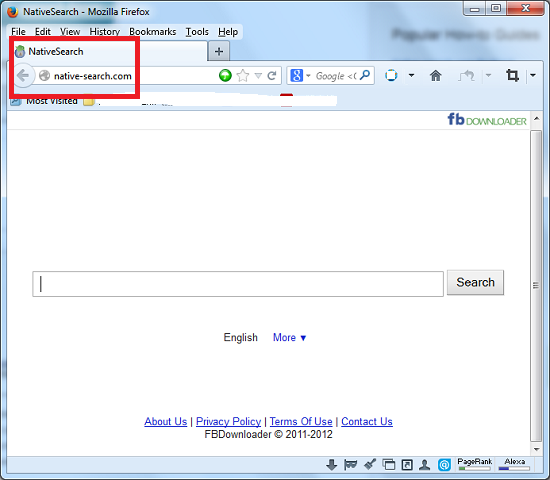Click the green up-arrow icon in address bar
Image resolution: width=550 pixels, height=480 pixels.
225,75
